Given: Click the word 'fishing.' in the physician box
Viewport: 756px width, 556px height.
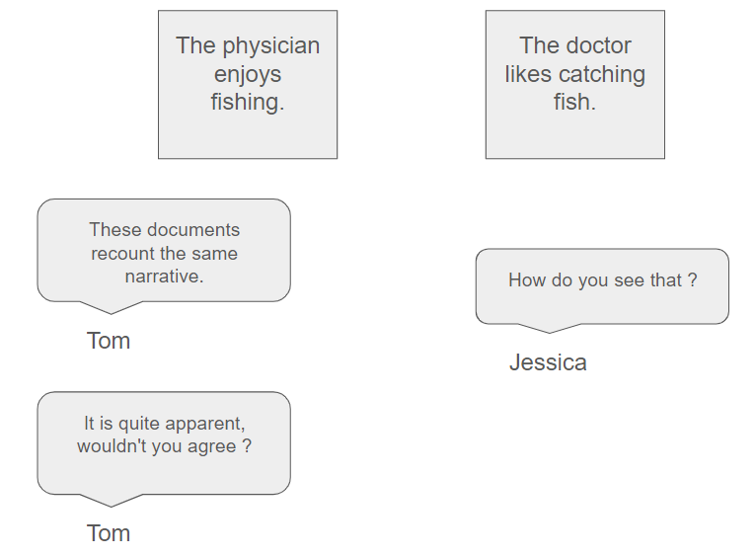Looking at the screenshot, I should (248, 103).
